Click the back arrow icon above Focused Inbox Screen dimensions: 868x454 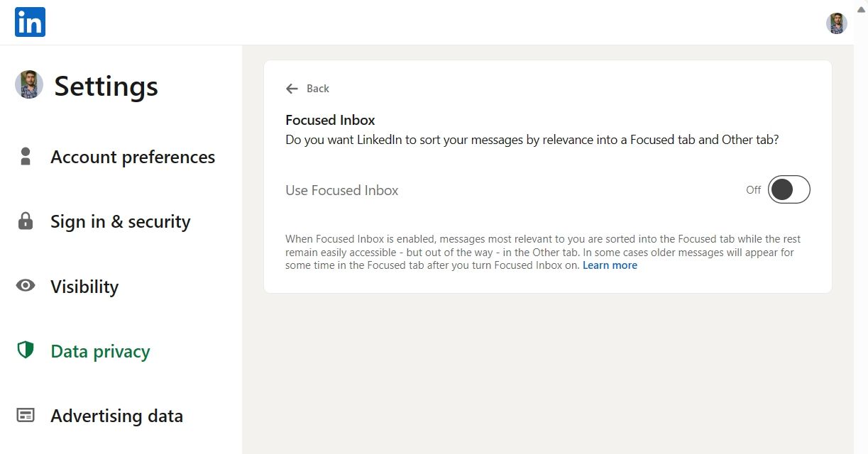point(291,88)
